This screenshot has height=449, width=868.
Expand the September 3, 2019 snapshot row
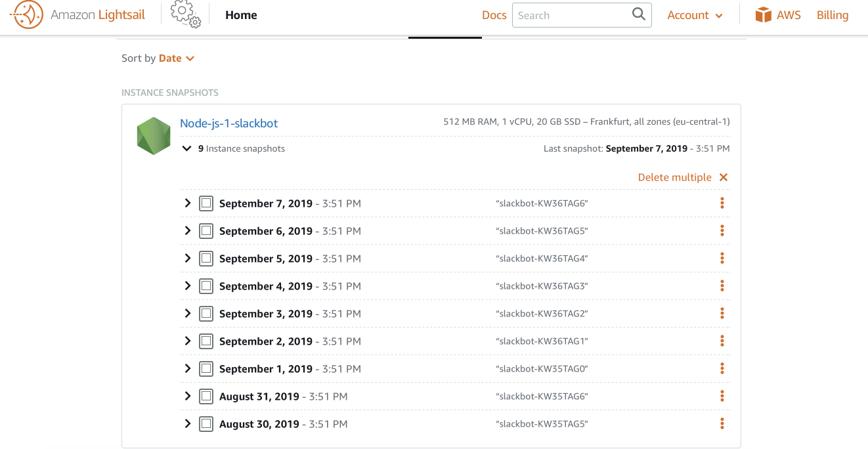(188, 314)
